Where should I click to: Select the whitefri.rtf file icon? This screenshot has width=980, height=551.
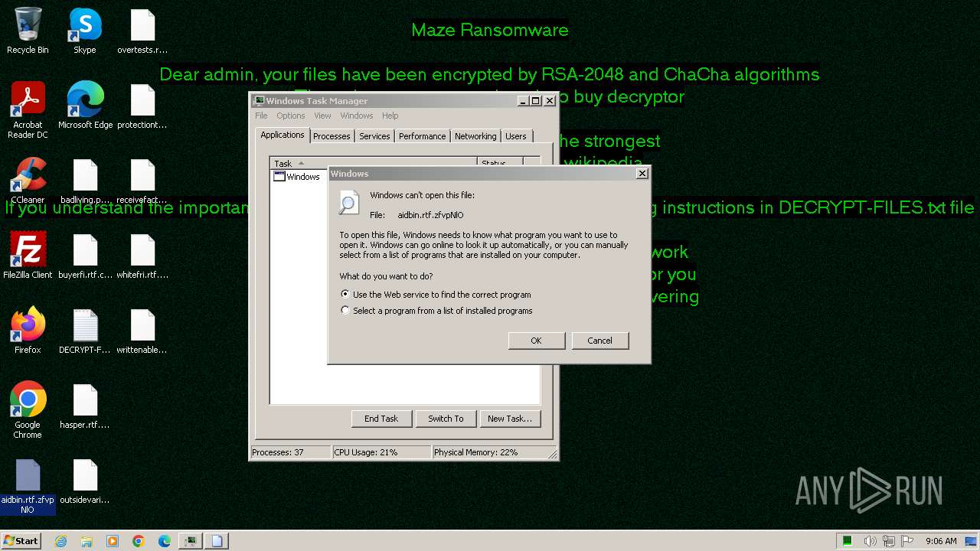pos(142,256)
